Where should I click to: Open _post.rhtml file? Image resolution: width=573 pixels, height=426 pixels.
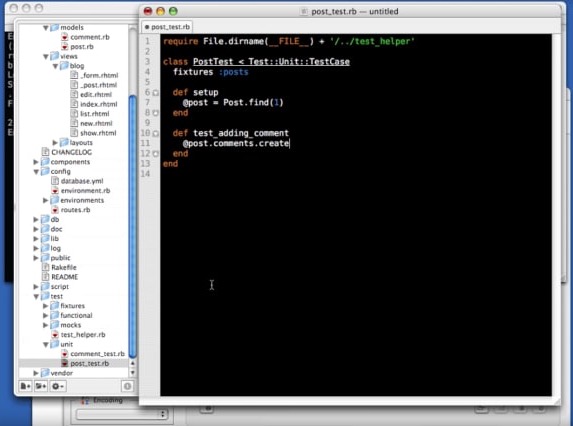99,85
